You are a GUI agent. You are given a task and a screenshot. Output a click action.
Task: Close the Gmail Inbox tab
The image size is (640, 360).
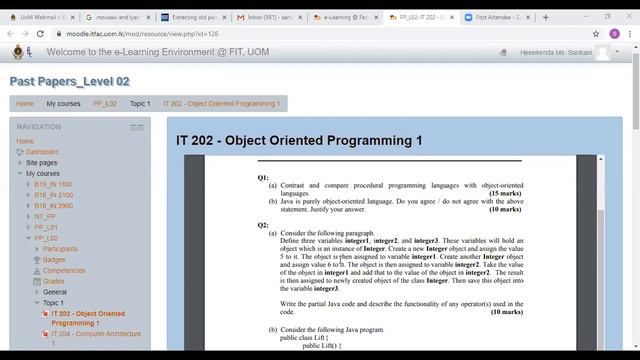pos(300,18)
